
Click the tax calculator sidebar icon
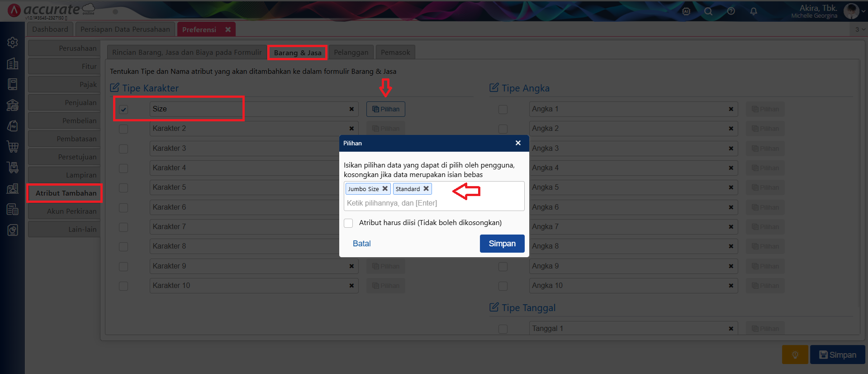click(13, 209)
